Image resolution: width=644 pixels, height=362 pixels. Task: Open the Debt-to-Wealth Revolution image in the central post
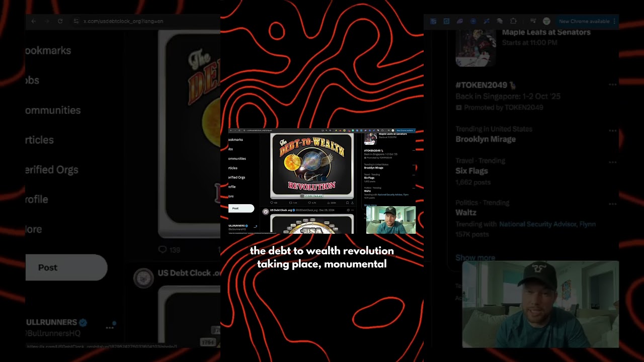(312, 166)
